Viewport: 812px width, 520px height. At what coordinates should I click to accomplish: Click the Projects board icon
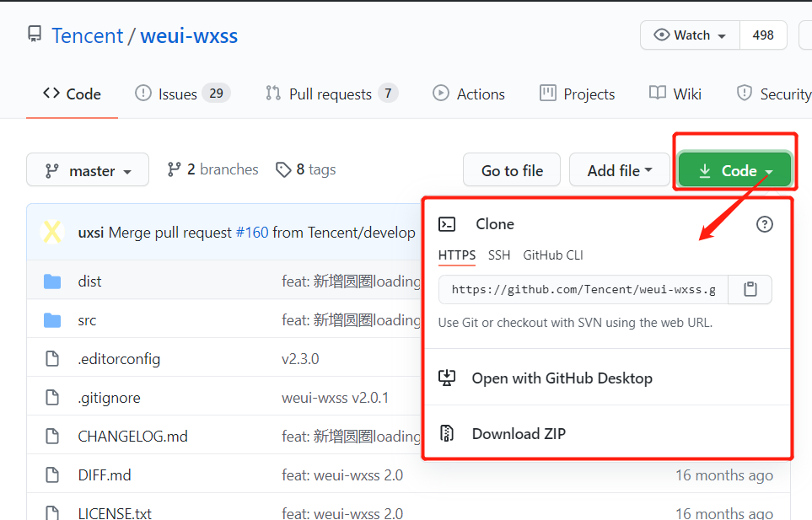click(x=548, y=94)
